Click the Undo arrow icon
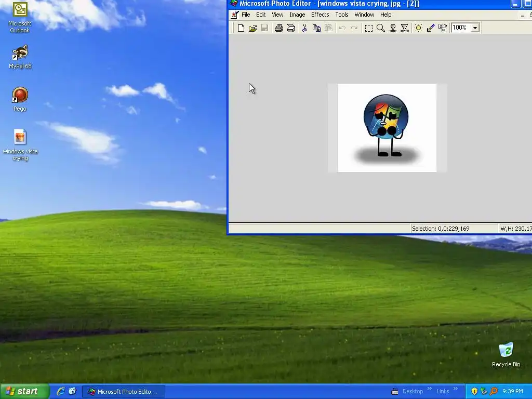The width and height of the screenshot is (532, 399). [x=342, y=28]
